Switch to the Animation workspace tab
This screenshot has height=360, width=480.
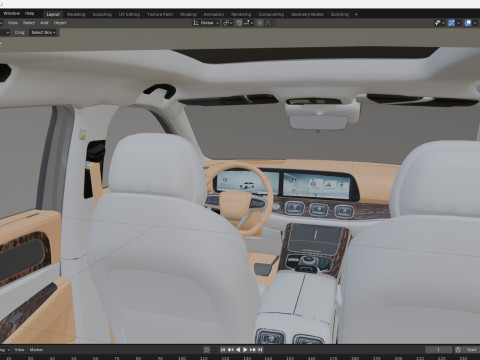214,14
